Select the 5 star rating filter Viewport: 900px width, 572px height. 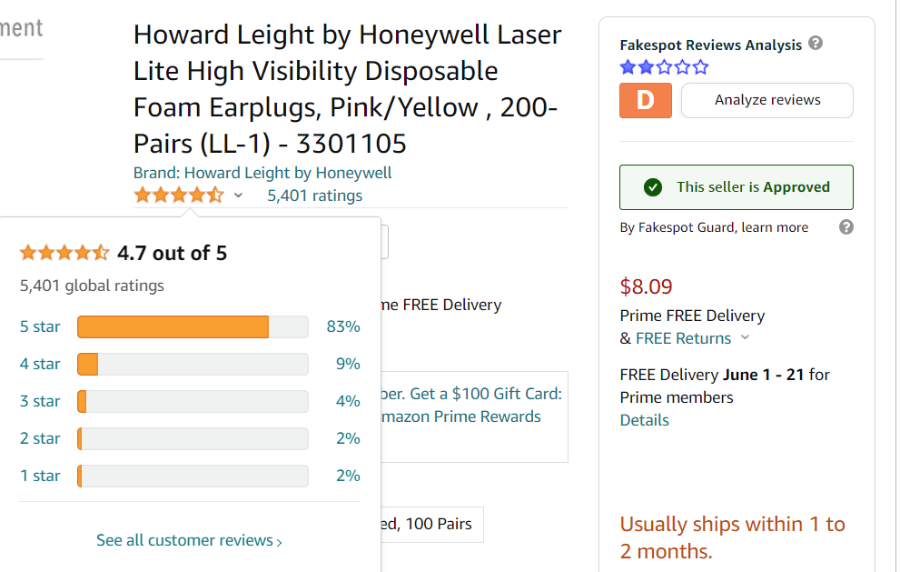click(x=40, y=326)
